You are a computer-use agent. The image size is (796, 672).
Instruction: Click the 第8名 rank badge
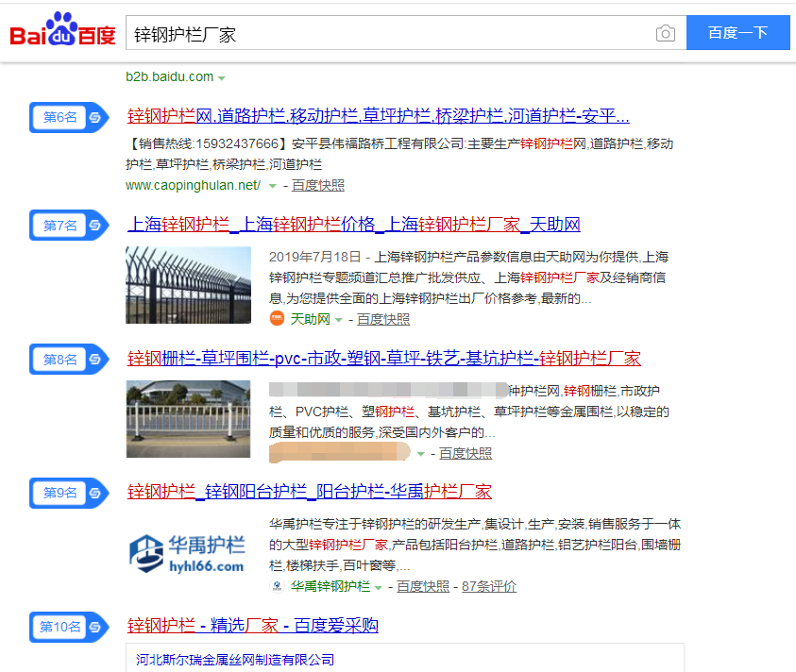point(69,359)
